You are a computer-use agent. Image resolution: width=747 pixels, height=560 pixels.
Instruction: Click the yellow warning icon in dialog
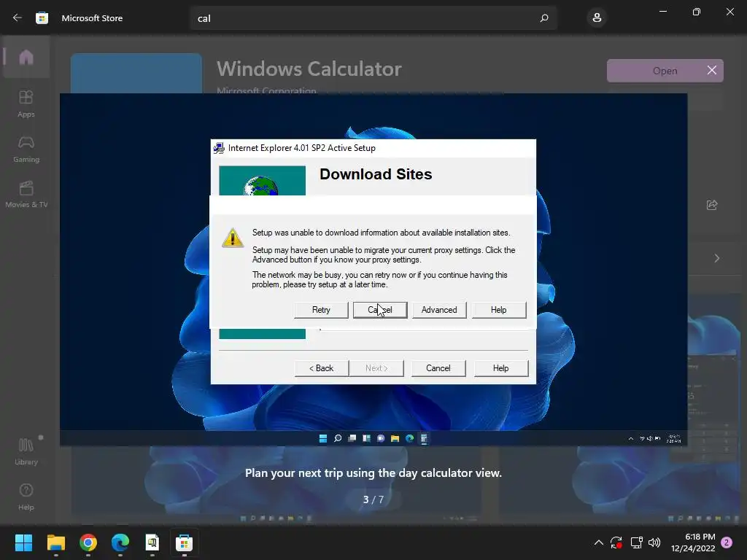point(233,237)
